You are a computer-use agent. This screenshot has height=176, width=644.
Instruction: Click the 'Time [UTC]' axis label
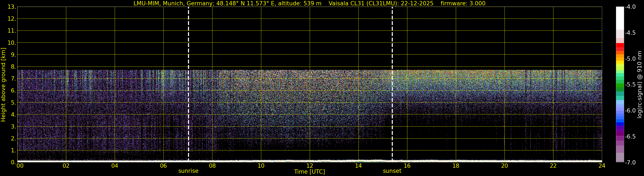tap(310, 172)
